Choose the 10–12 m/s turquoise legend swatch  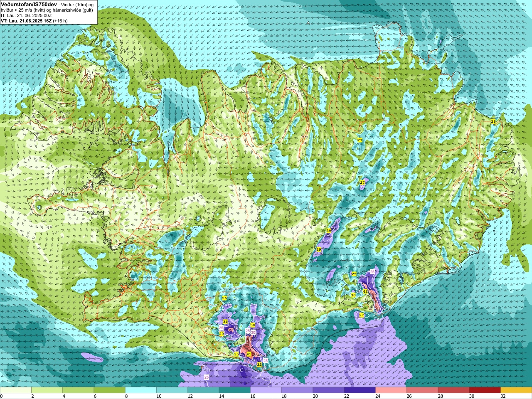172,390
